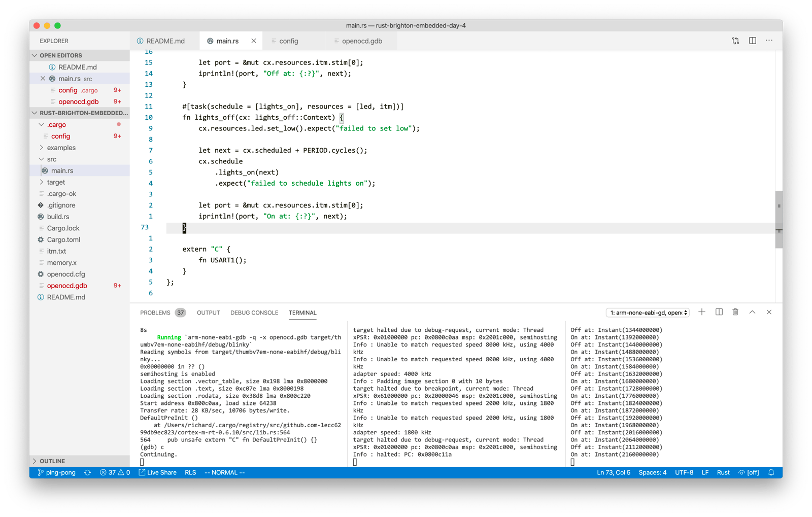812x517 pixels.
Task: Open source control changes icon in editor toolbar
Action: (x=735, y=41)
